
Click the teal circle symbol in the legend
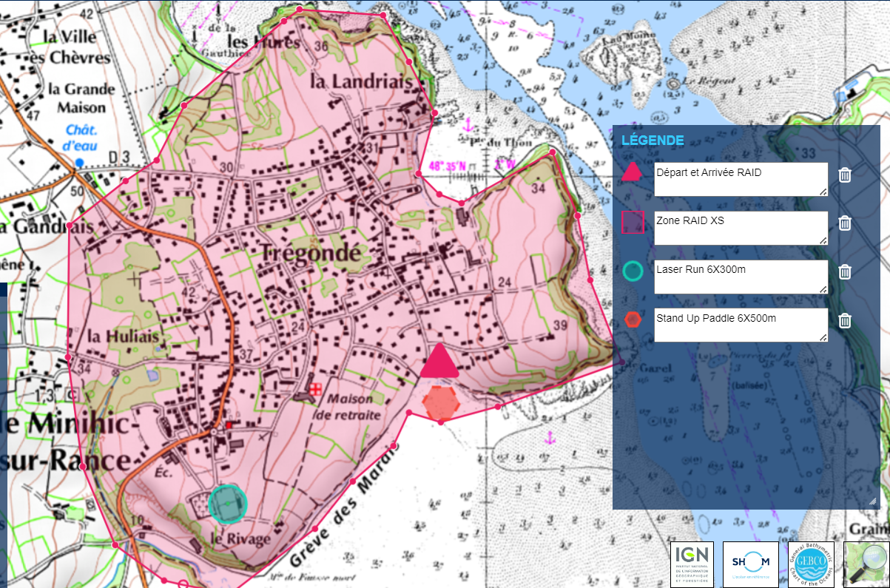632,271
